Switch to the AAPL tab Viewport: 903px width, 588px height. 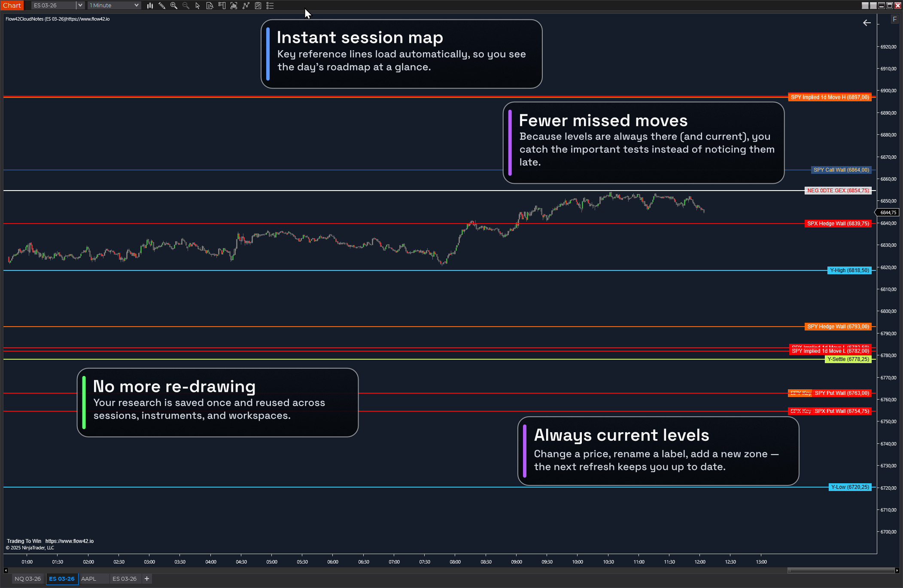[89, 579]
